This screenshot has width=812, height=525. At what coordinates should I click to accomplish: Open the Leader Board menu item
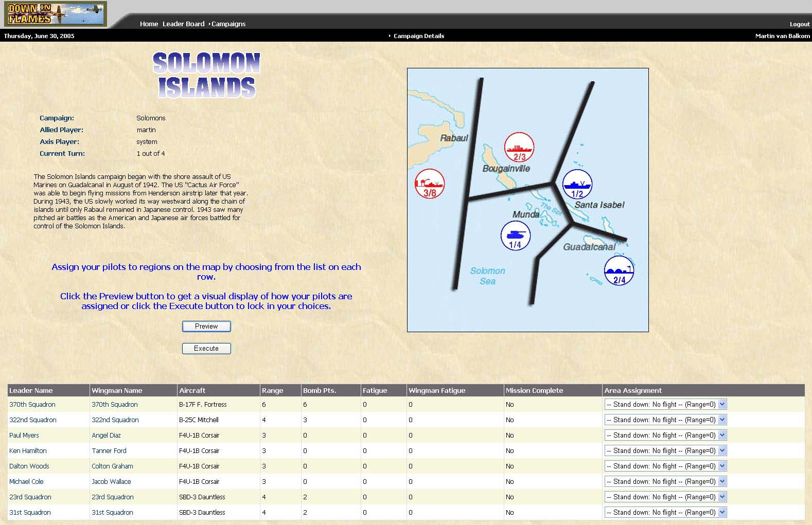[183, 24]
